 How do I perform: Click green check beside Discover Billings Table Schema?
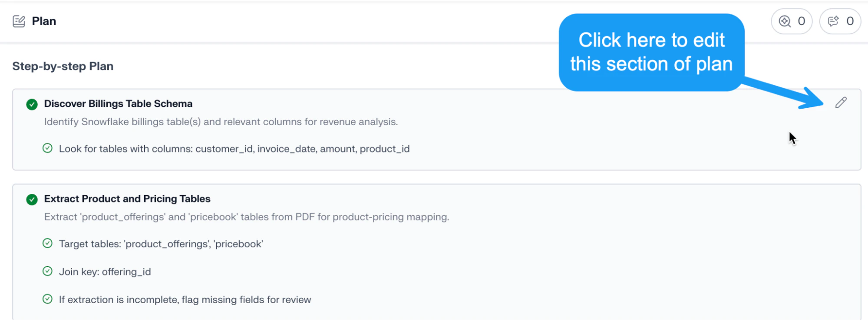(32, 104)
